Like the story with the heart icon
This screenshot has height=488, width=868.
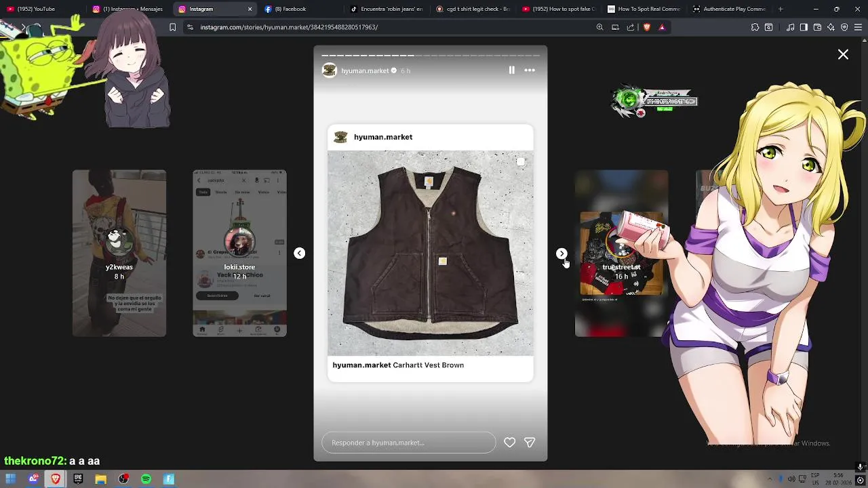[x=509, y=443]
